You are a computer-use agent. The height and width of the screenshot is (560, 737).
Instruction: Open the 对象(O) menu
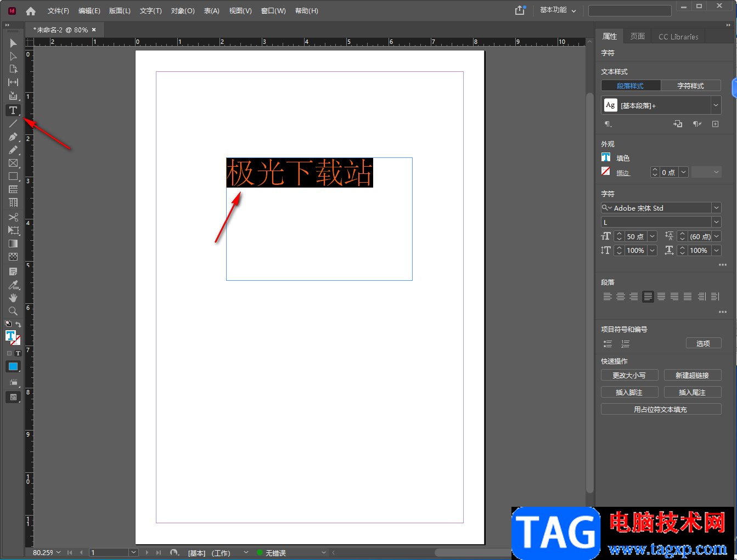coord(183,11)
